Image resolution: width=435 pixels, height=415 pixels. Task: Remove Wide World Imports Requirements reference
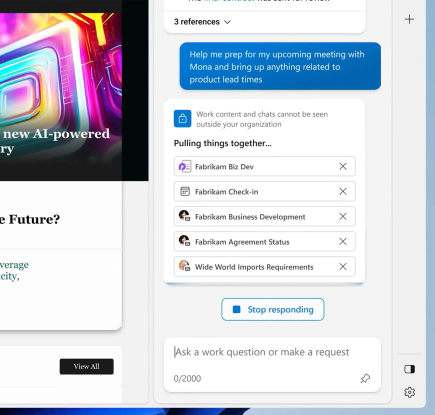pos(343,266)
